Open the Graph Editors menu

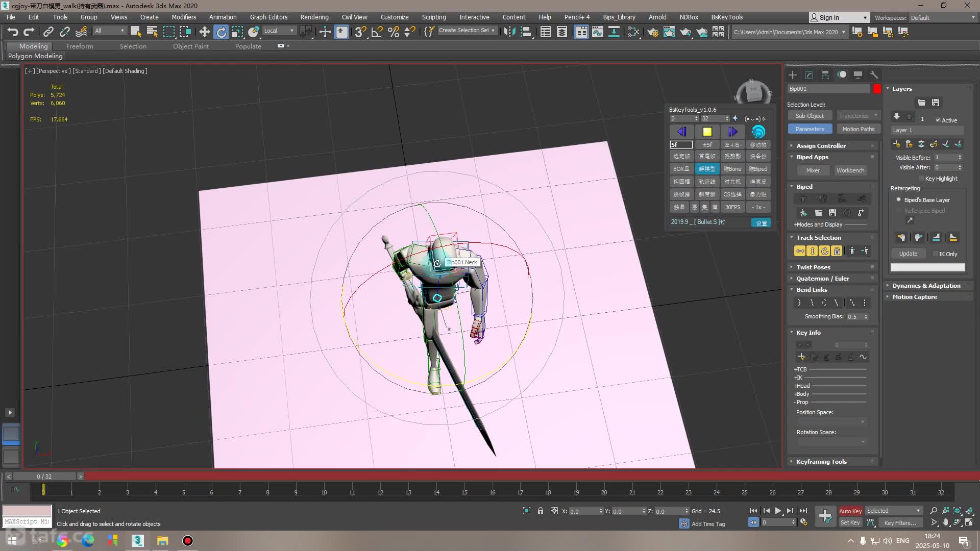(268, 17)
